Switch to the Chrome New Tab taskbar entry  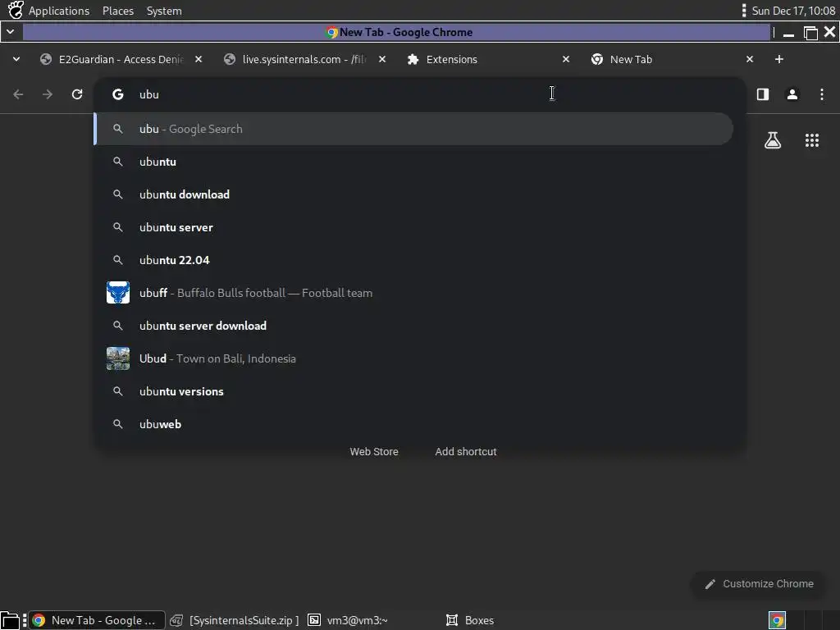point(97,620)
